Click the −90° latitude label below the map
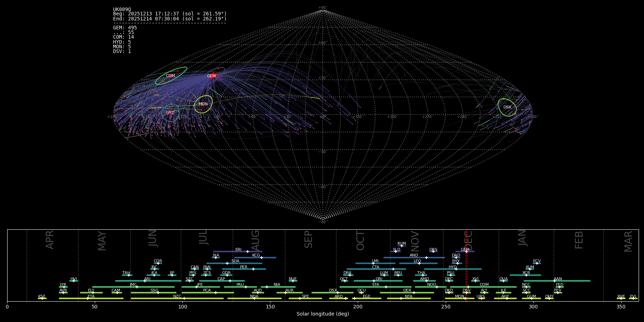Image resolution: width=644 pixels, height=322 pixels. tap(323, 222)
